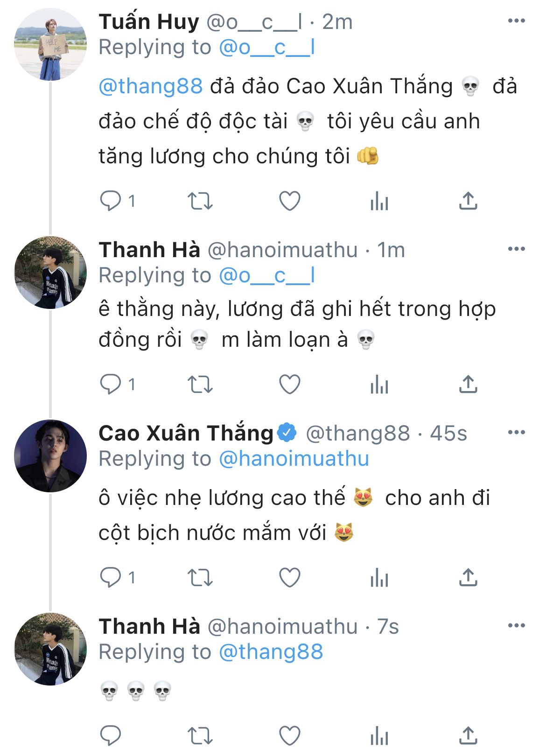
Task: Share Tuấn Huy's tweet
Action: pyautogui.click(x=468, y=201)
